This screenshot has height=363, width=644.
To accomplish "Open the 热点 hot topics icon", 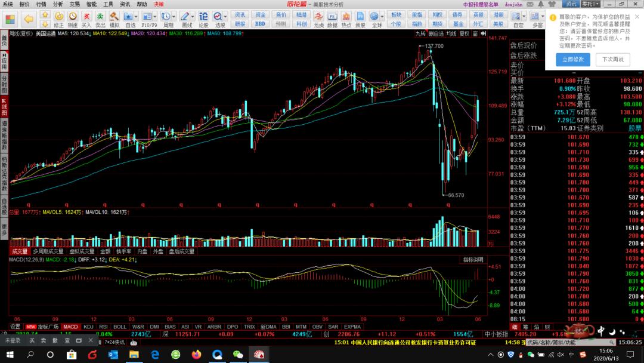I will click(x=346, y=19).
